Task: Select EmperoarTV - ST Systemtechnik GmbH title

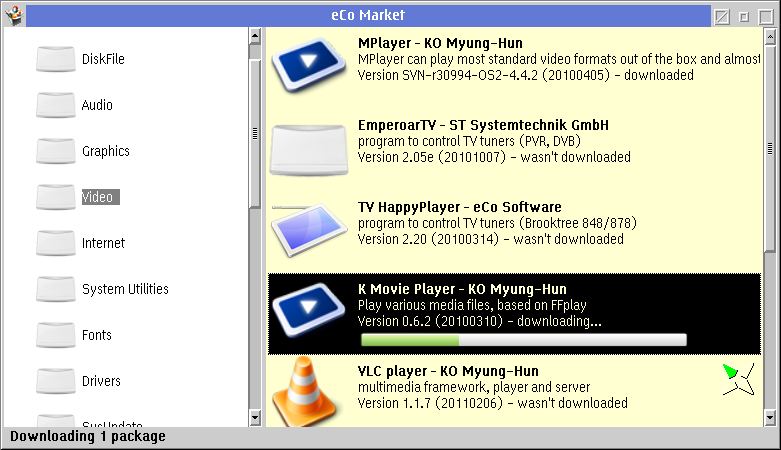Action: point(483,125)
